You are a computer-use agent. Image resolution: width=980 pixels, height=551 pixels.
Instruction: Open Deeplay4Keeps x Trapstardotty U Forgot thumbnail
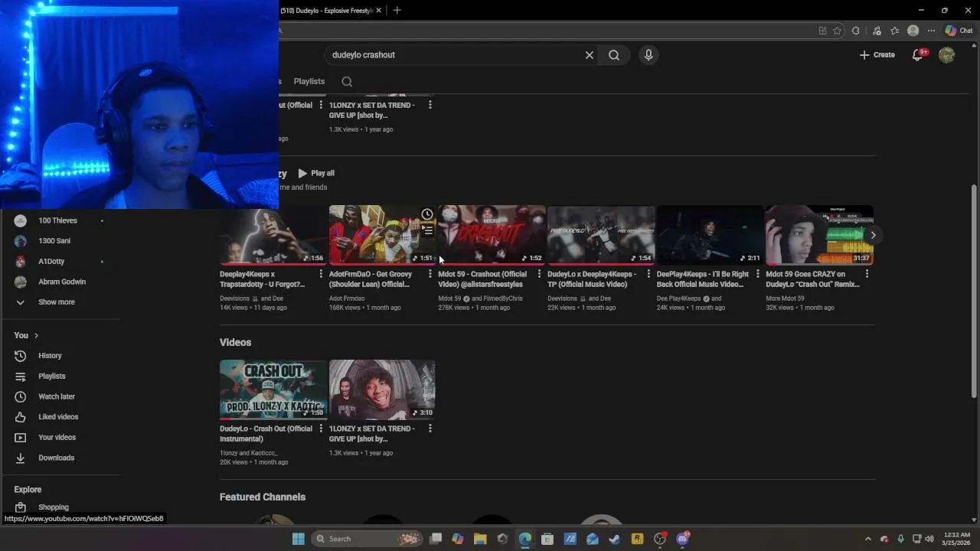coord(273,235)
